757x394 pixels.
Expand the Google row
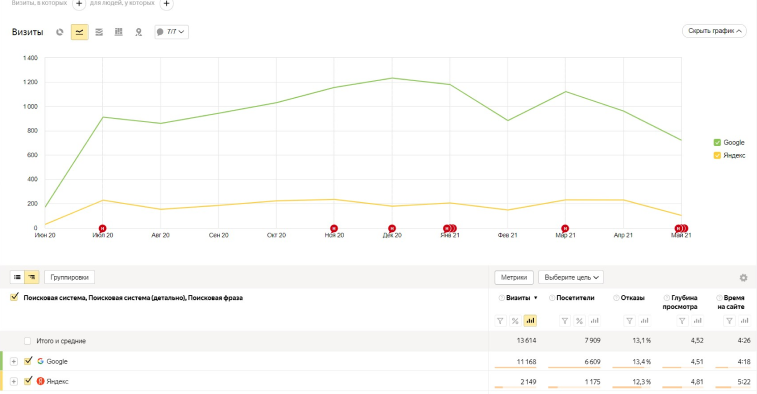coord(14,361)
